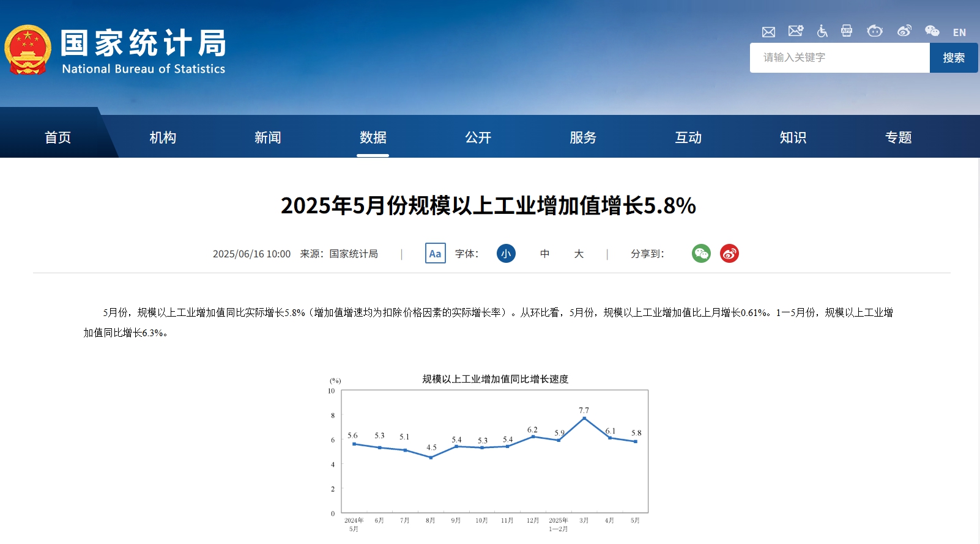Open the mail settings envelope icon

(795, 31)
